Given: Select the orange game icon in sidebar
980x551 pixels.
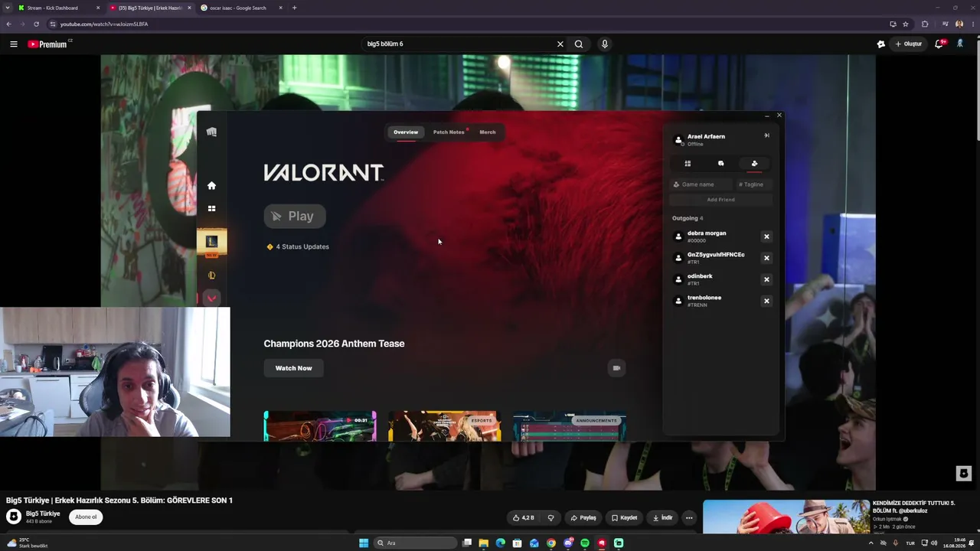Looking at the screenshot, I should tap(211, 275).
